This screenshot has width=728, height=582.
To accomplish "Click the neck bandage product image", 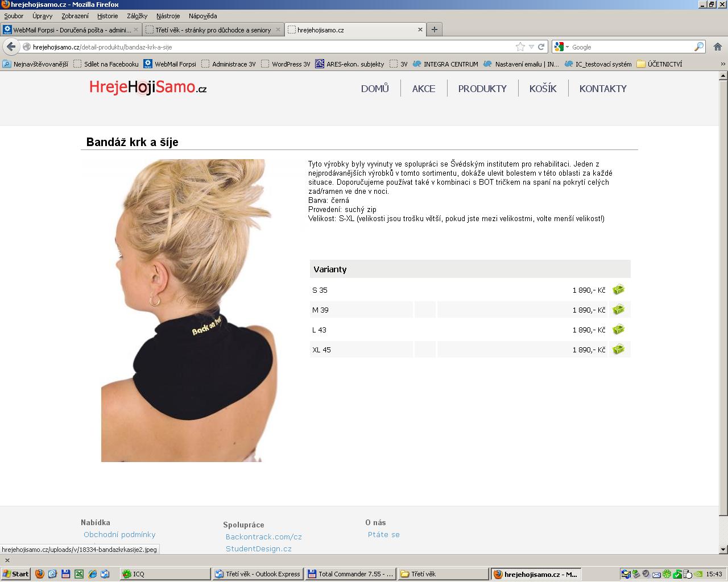I will point(189,310).
